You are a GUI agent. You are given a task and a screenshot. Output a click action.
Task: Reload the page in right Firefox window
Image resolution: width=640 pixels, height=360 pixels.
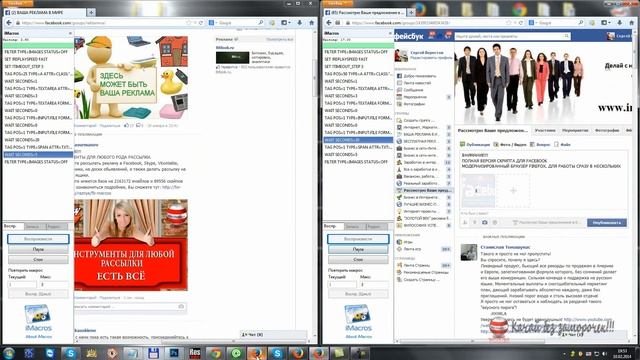click(521, 23)
